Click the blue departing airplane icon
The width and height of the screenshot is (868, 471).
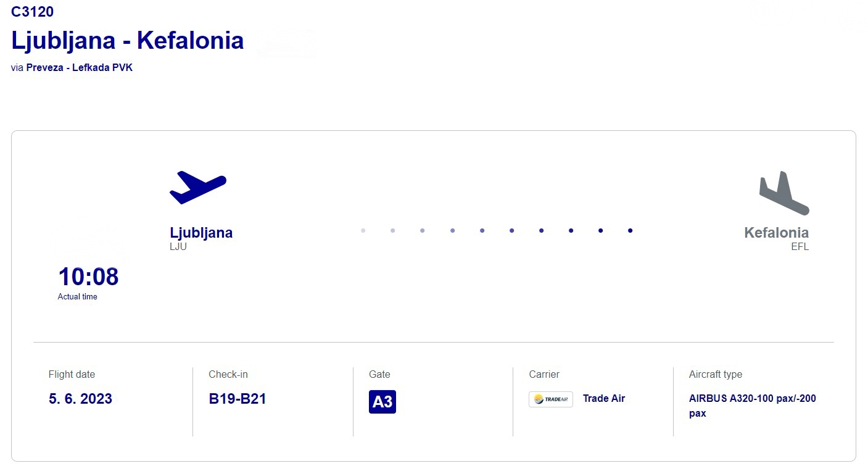click(x=198, y=188)
